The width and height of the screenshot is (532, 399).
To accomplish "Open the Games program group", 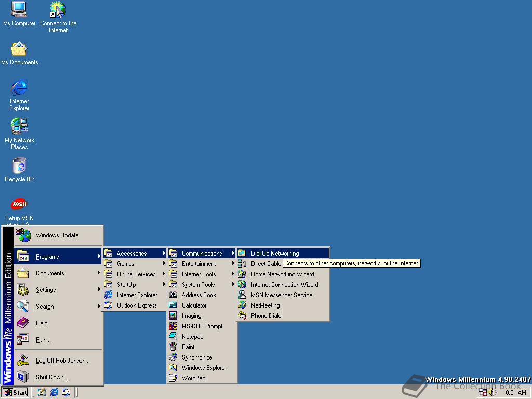I will click(x=135, y=263).
